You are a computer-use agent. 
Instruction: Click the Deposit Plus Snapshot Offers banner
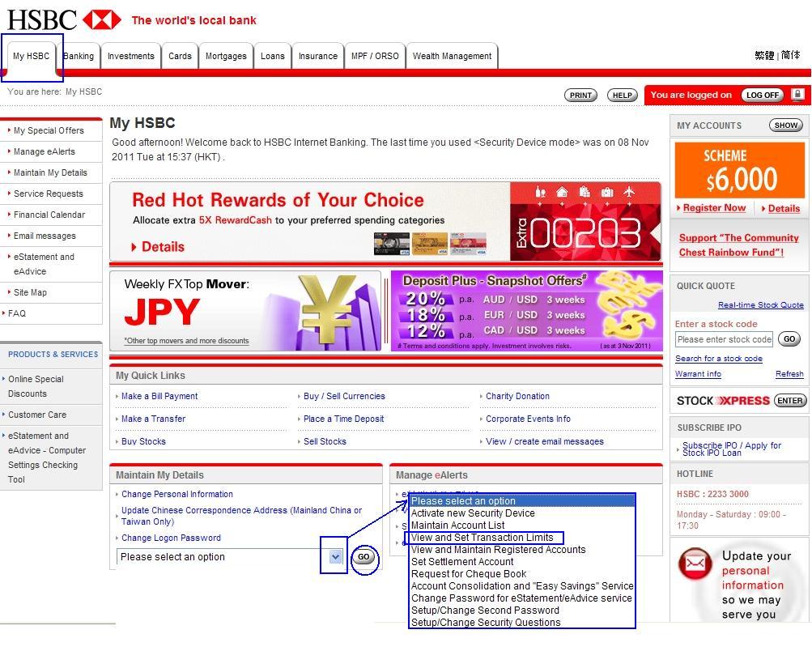point(527,311)
